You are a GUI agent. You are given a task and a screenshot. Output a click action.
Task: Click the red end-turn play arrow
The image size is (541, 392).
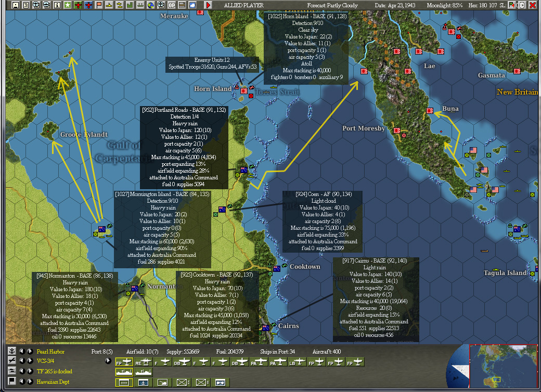tap(208, 5)
